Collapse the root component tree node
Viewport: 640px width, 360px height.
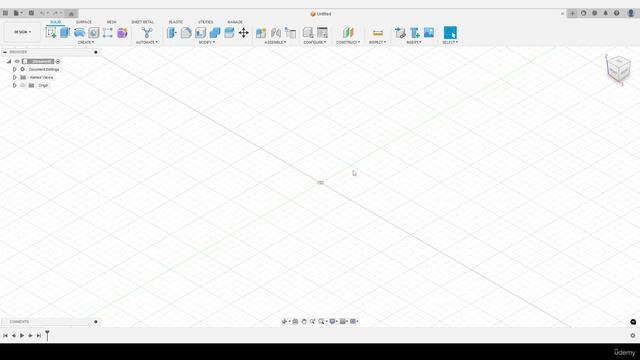tap(9, 61)
